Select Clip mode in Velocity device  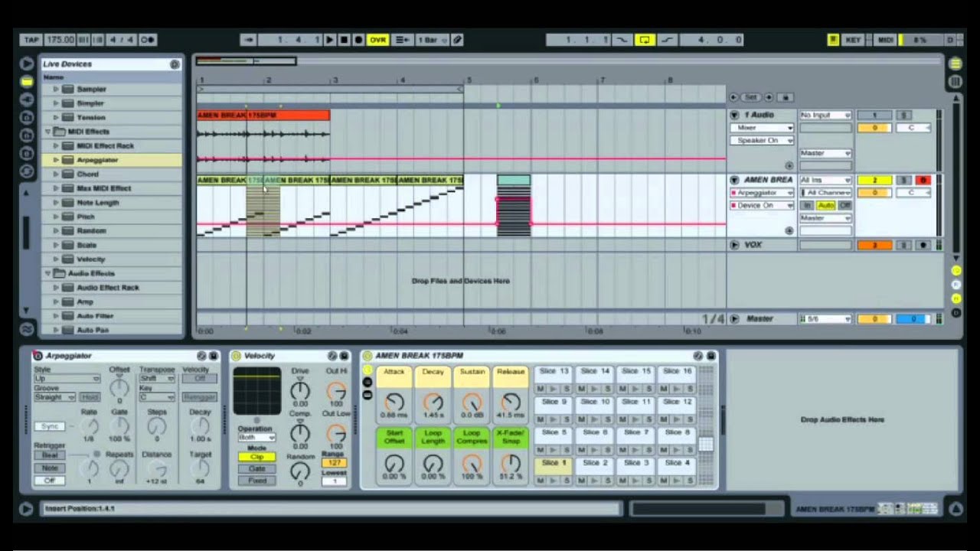point(256,457)
